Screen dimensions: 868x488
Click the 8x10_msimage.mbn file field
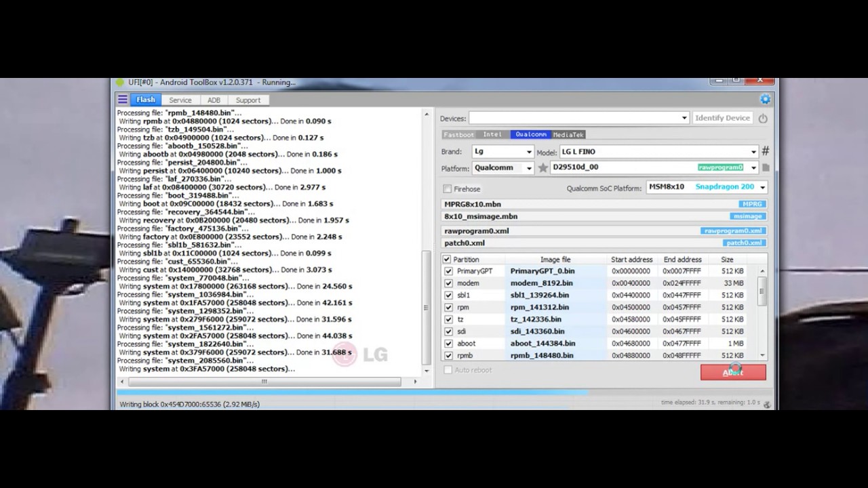[604, 216]
